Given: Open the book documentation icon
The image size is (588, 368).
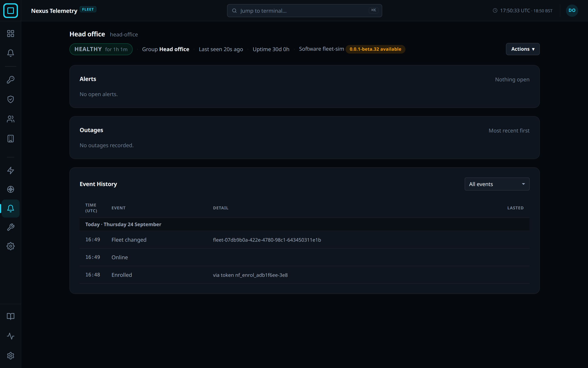Looking at the screenshot, I should point(10,316).
